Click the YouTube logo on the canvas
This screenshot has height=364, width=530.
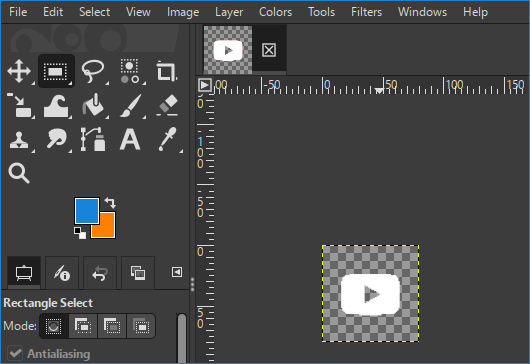(370, 294)
